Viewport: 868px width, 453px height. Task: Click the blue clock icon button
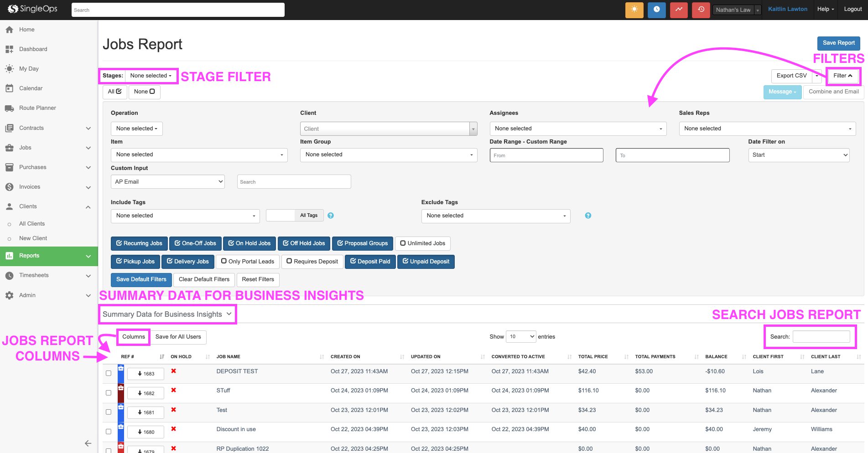[656, 10]
